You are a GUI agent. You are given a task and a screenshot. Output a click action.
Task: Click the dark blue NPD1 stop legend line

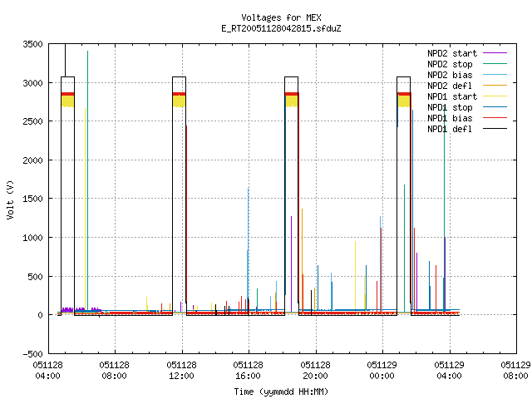(x=495, y=107)
